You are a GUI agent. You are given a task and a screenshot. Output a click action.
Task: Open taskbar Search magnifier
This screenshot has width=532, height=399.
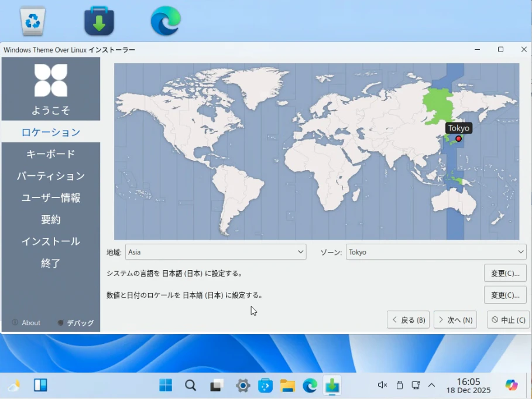tap(191, 385)
